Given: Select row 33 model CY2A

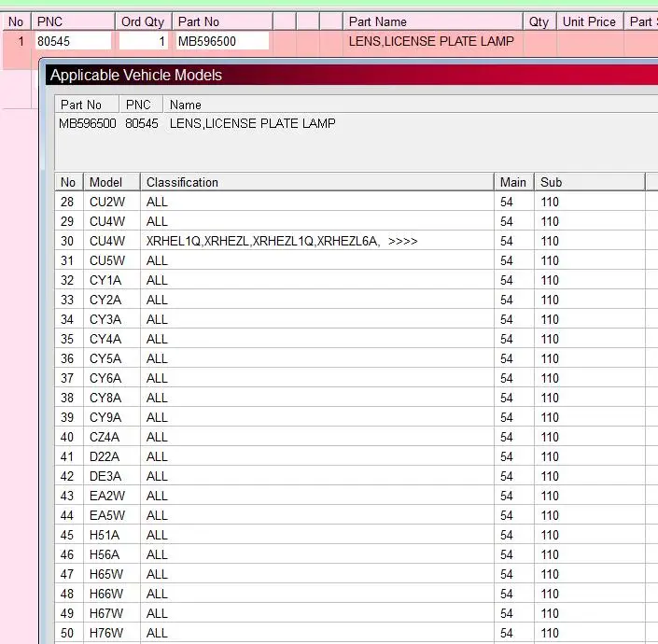Looking at the screenshot, I should tap(105, 300).
